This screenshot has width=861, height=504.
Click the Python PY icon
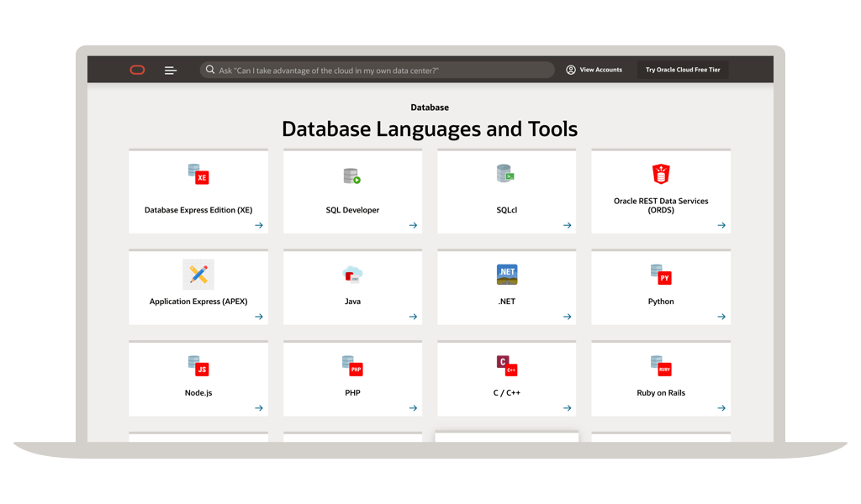tap(661, 275)
